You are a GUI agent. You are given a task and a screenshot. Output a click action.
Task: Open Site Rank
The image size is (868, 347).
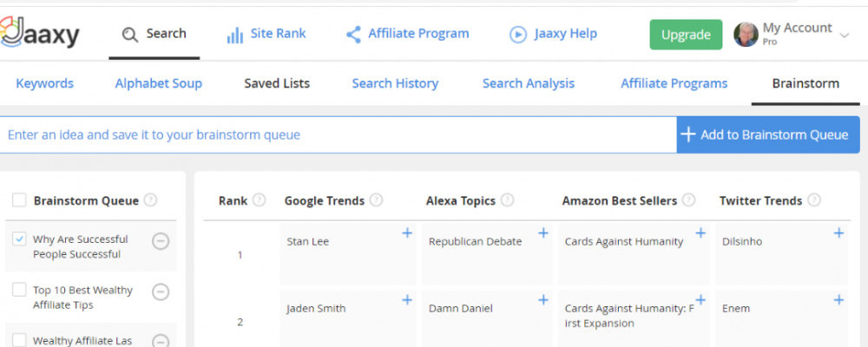point(266,35)
